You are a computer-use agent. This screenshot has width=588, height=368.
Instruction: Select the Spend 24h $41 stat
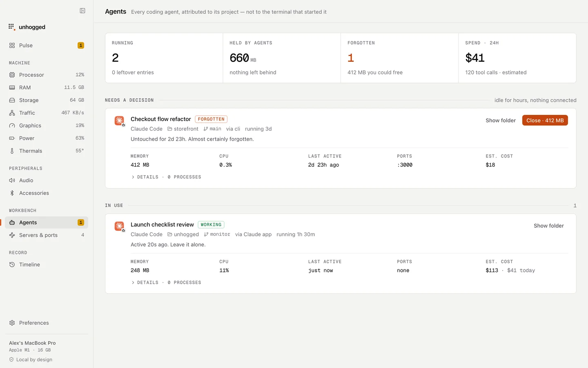click(517, 58)
